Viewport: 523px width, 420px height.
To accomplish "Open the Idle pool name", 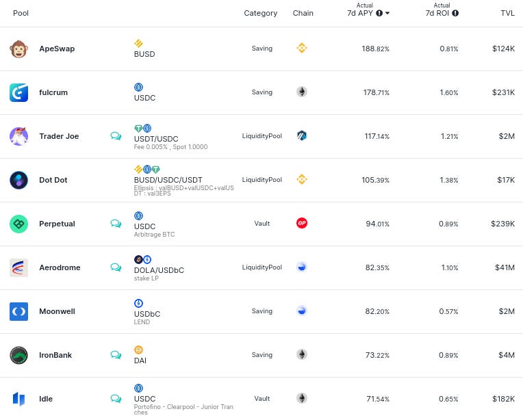I will click(x=46, y=399).
